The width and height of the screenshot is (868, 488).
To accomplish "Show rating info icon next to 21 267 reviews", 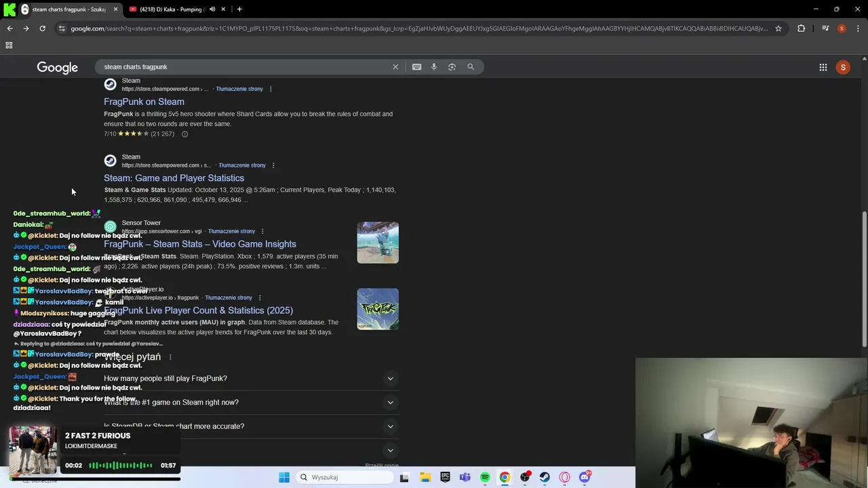I will coord(184,134).
